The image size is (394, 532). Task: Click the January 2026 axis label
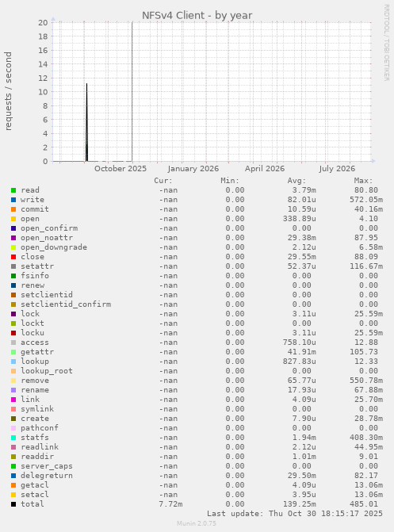pos(193,169)
